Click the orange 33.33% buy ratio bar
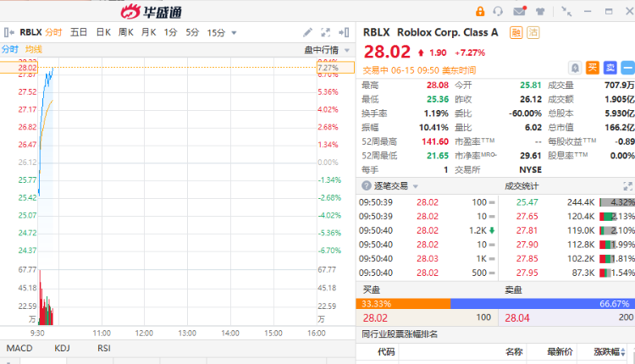This screenshot has width=635, height=364. click(403, 304)
